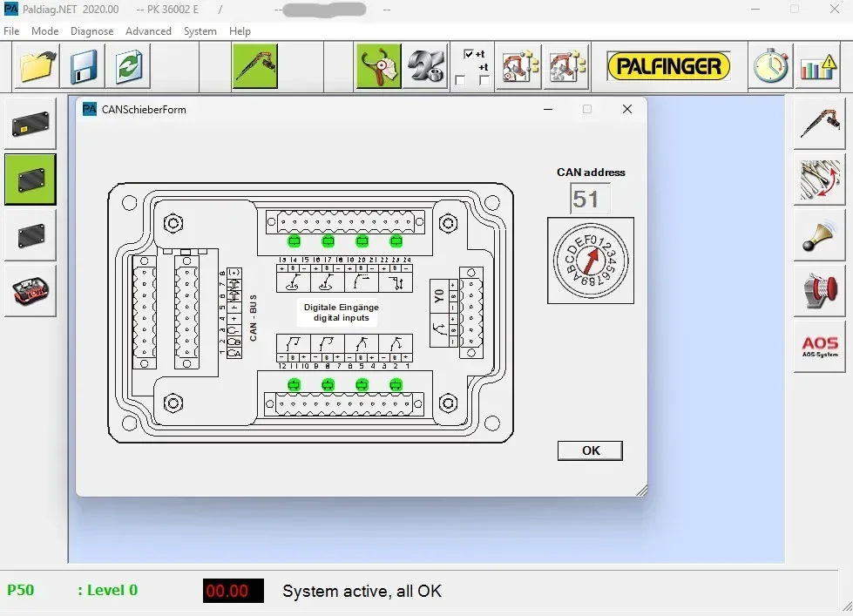
Task: Click the floppy disk save icon
Action: click(84, 66)
